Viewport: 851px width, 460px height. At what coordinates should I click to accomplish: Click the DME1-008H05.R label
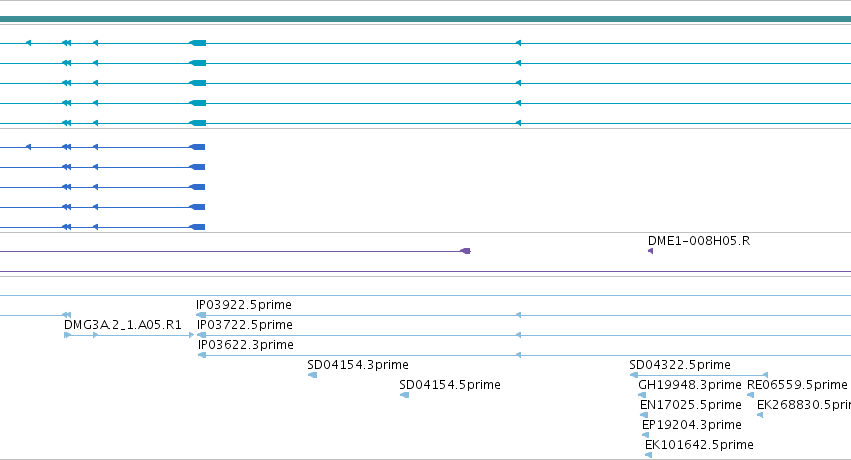tap(699, 241)
